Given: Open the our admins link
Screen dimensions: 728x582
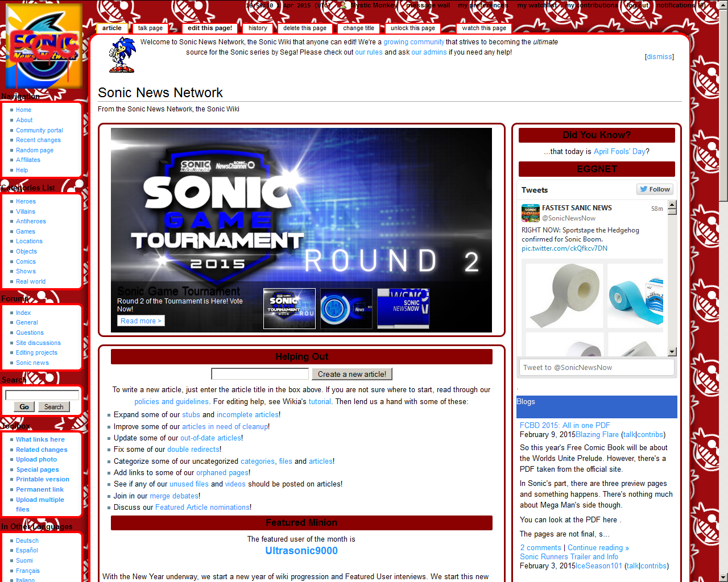Looking at the screenshot, I should (429, 52).
